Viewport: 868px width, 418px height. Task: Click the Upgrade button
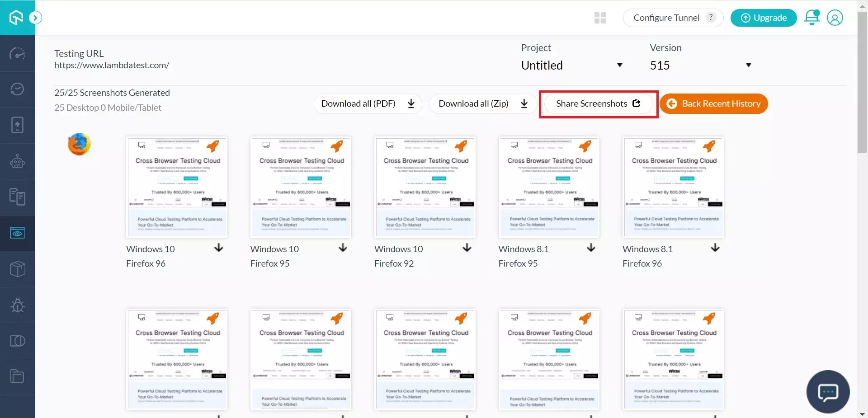(763, 18)
